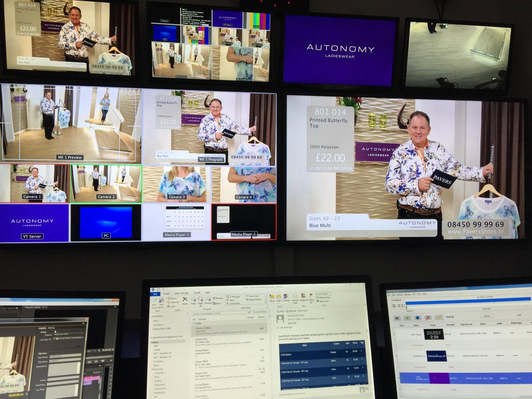Click the Reply All icon in ribbon
This screenshot has width=532, height=399.
[200, 299]
